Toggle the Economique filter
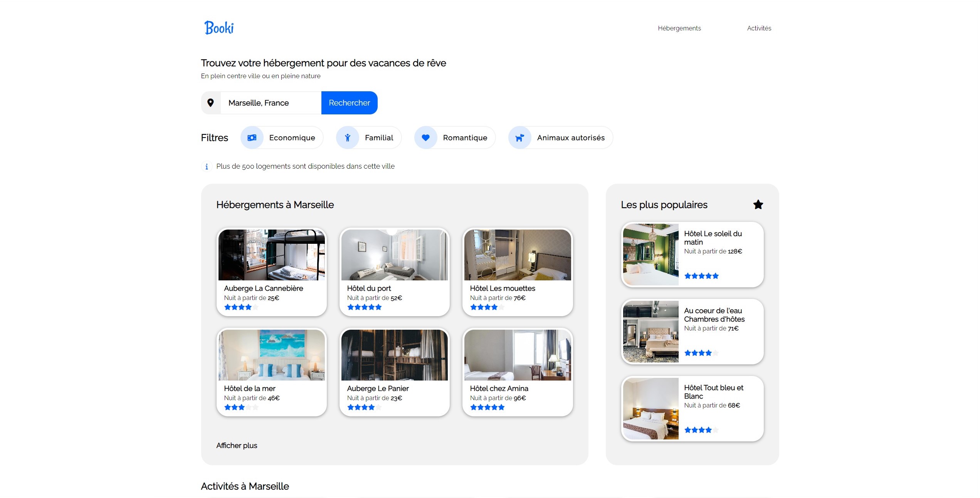This screenshot has height=498, width=980. [x=292, y=138]
